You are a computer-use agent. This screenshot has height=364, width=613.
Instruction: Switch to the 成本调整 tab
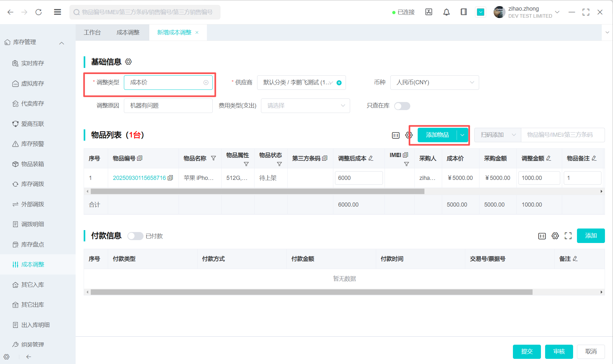(x=128, y=33)
